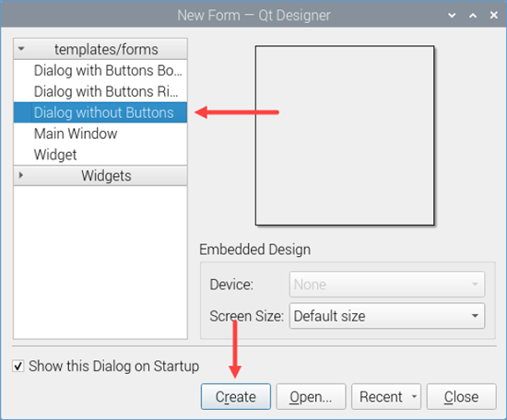Click the Open... button

[x=311, y=397]
